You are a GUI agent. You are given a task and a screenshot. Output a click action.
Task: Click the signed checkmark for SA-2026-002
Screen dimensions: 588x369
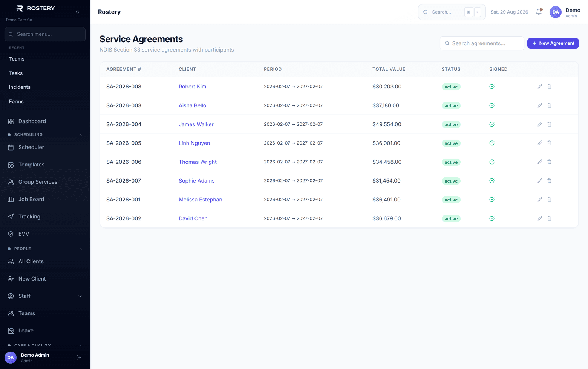coord(492,218)
